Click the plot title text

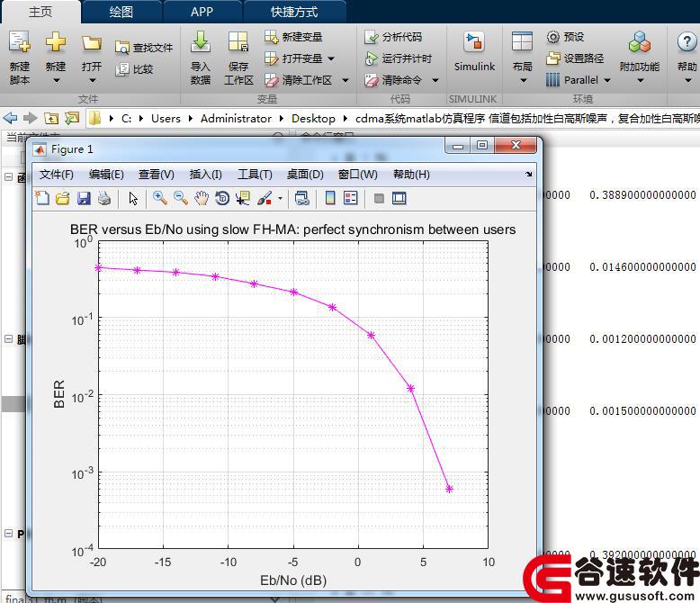point(292,229)
